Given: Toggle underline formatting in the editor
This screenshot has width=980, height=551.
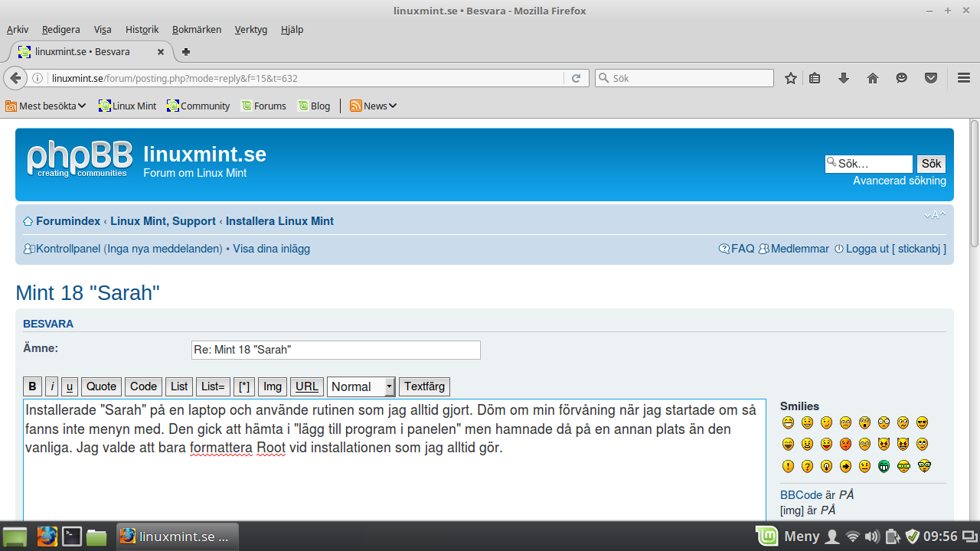Looking at the screenshot, I should (69, 386).
